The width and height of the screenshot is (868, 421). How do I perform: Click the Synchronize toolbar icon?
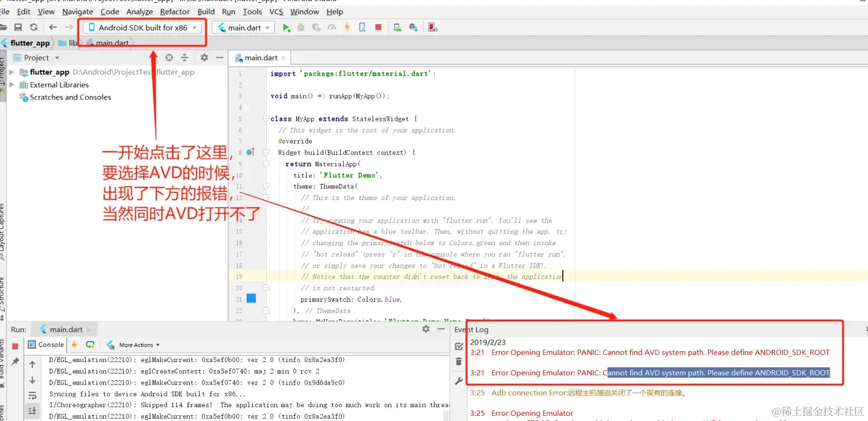pyautogui.click(x=34, y=27)
